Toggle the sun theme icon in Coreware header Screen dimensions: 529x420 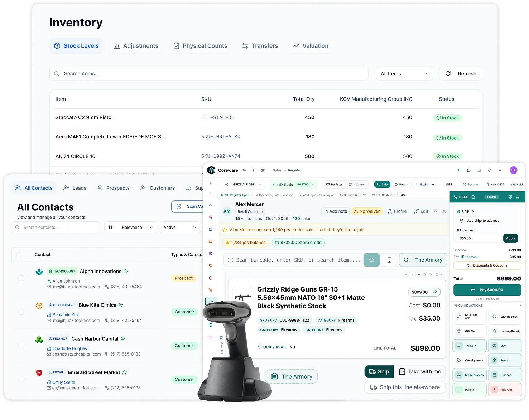pos(500,170)
